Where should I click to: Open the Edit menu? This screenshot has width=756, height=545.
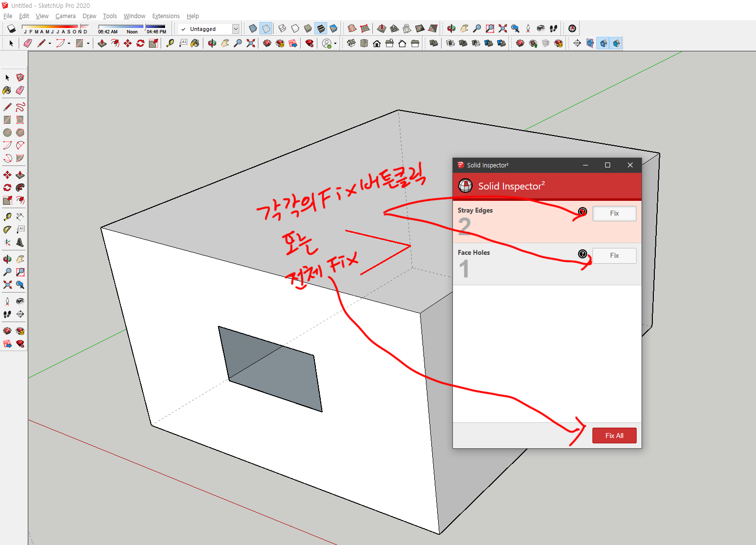coord(24,16)
